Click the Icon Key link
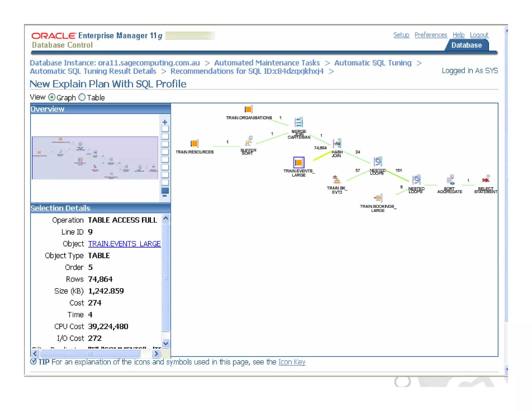 [291, 362]
